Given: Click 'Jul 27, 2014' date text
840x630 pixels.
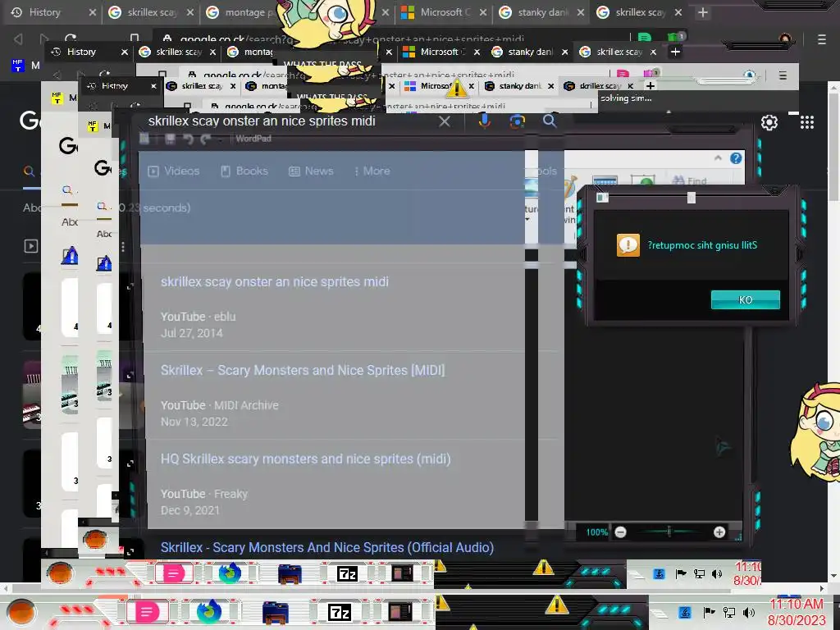Looking at the screenshot, I should [x=192, y=333].
